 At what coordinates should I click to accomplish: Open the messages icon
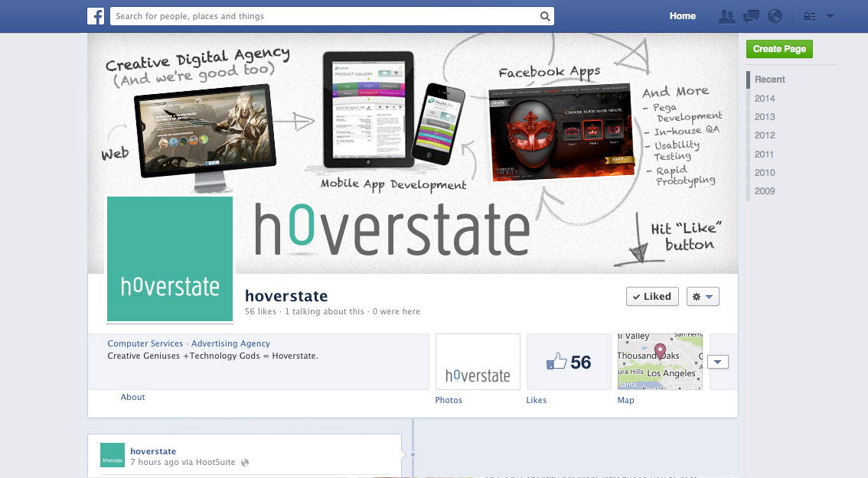pyautogui.click(x=751, y=17)
